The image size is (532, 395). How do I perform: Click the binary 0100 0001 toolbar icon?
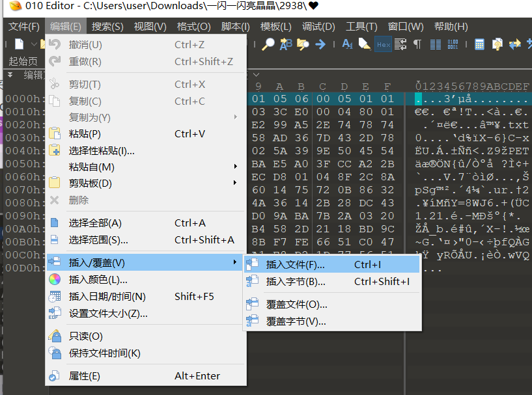click(x=453, y=44)
